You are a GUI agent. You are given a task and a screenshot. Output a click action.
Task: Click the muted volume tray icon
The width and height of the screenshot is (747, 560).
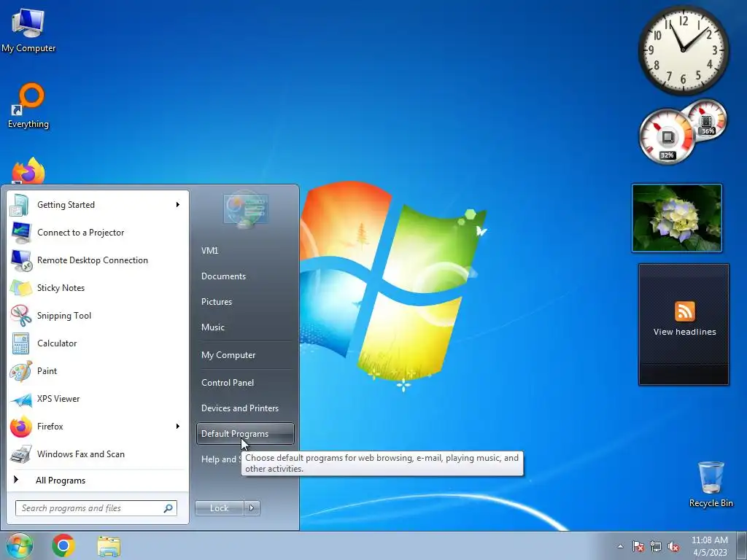coord(673,546)
